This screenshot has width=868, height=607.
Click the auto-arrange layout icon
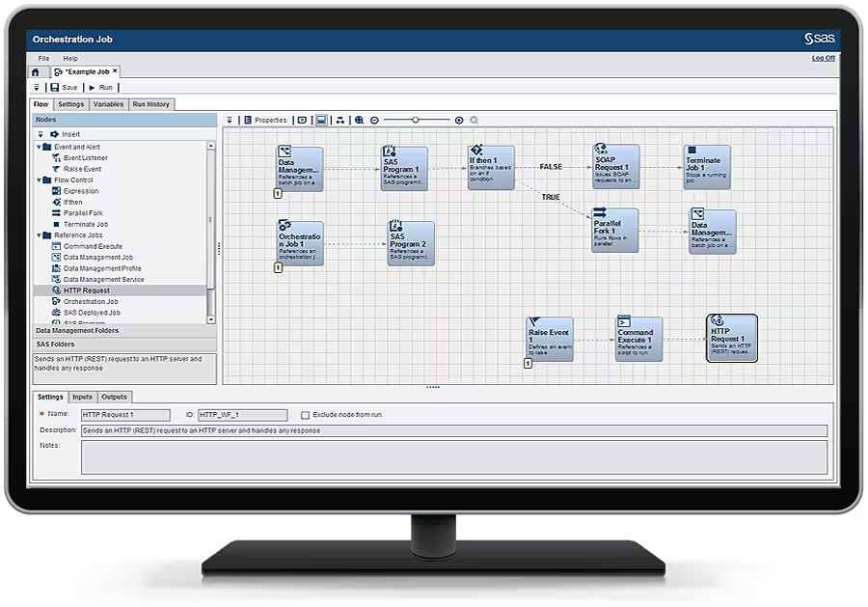tap(339, 120)
